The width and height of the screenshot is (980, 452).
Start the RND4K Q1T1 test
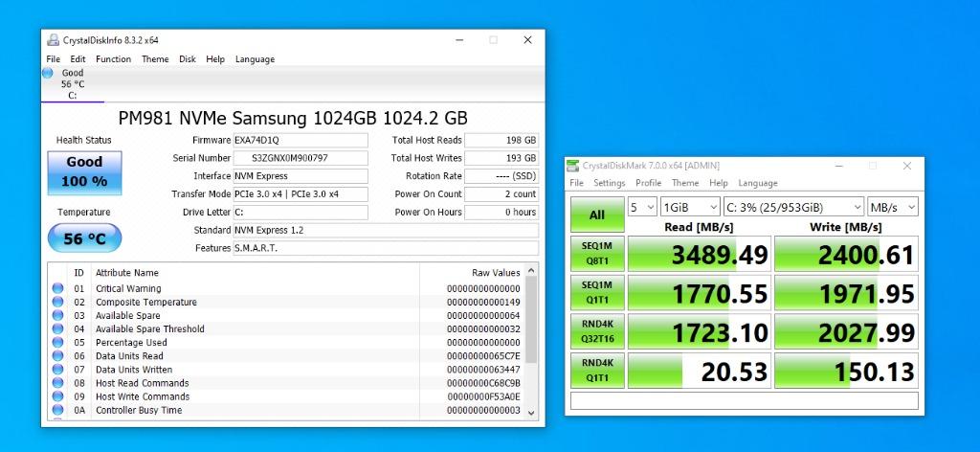[x=597, y=370]
